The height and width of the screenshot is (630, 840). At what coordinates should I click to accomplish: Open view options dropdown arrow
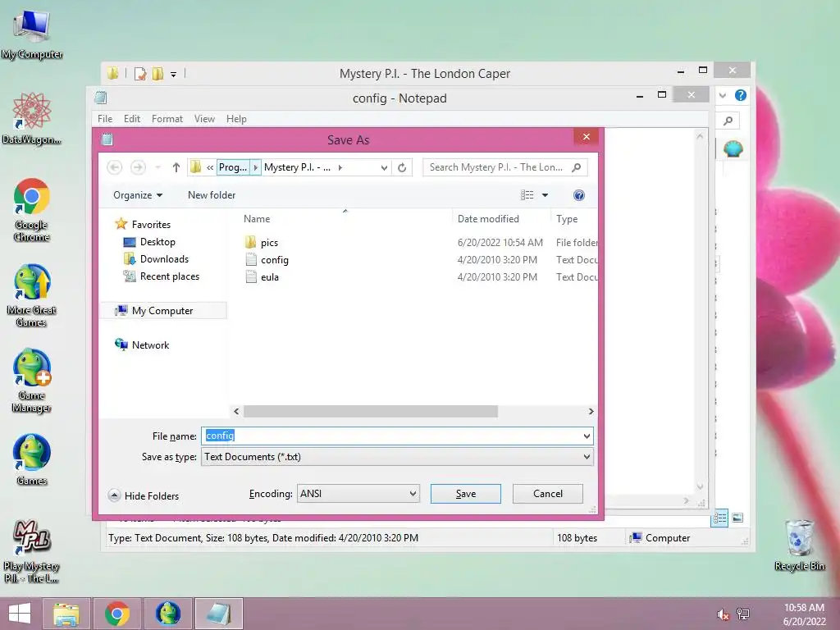(545, 195)
